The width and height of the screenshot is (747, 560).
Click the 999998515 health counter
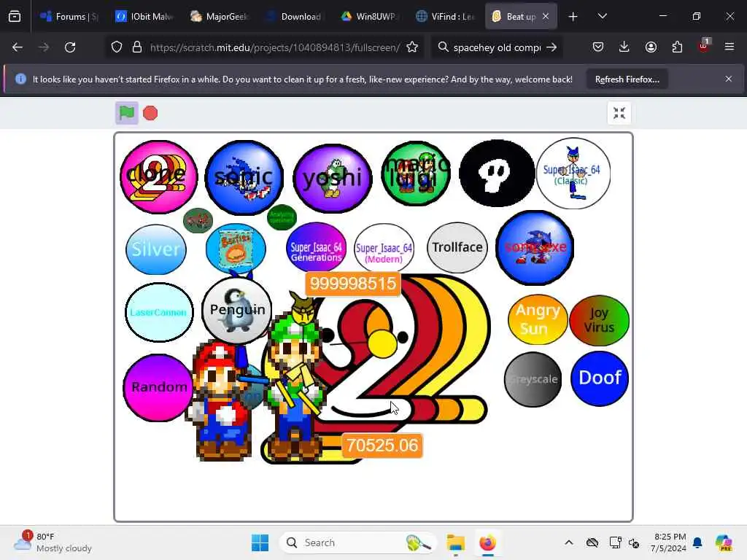coord(353,284)
